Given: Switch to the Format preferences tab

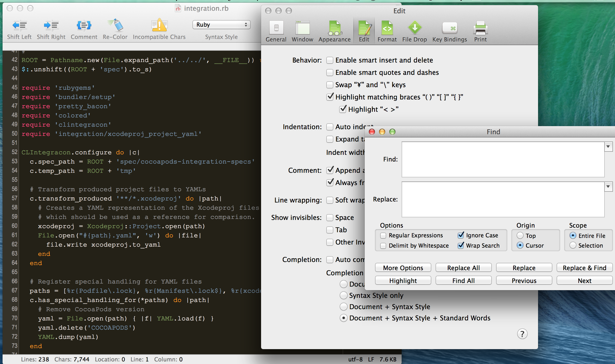Looking at the screenshot, I should pyautogui.click(x=387, y=28).
